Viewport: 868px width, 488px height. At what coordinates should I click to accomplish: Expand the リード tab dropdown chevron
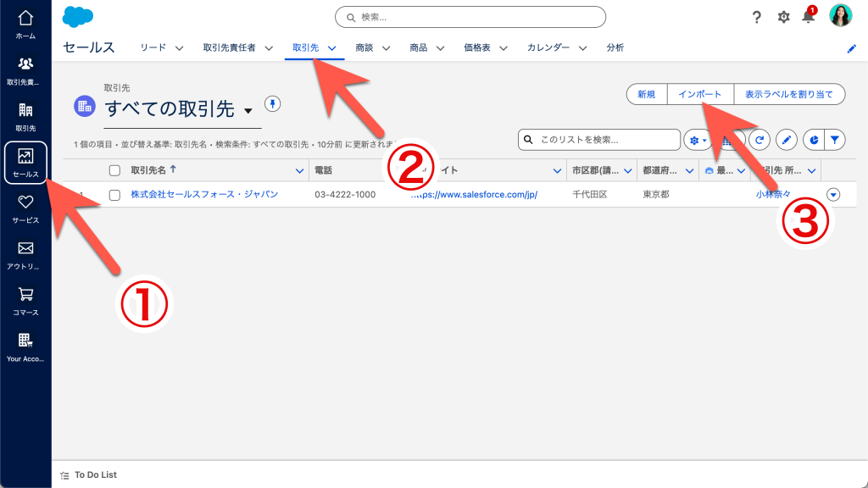click(x=180, y=48)
